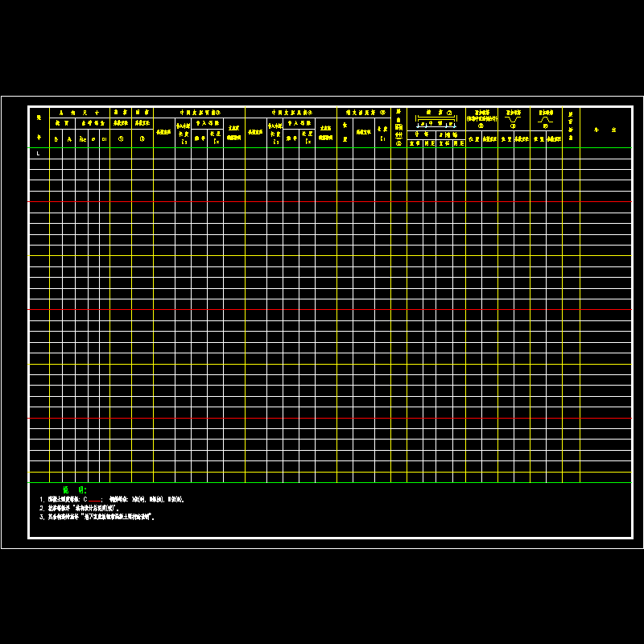This screenshot has height=644, width=644.
Task: Click the red blank underline after "C"
Action: pos(96,501)
